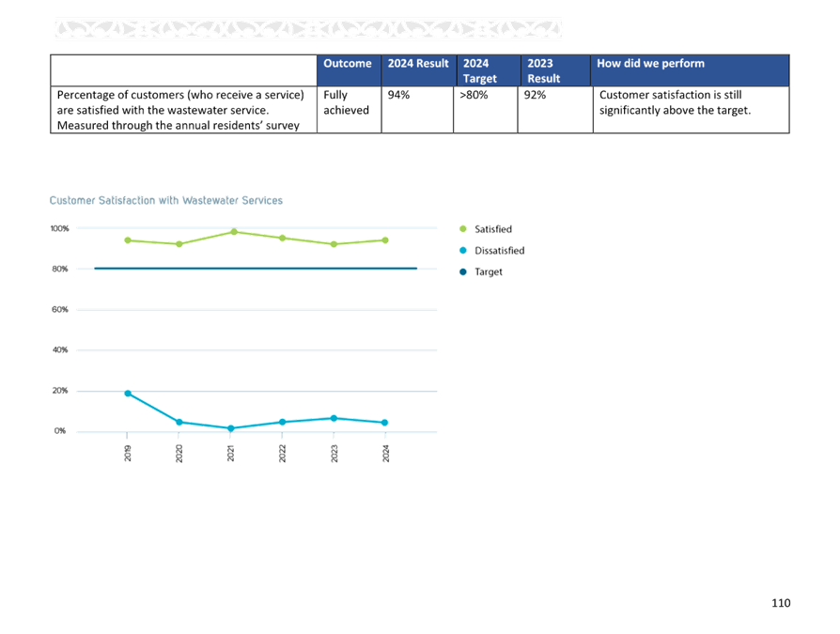This screenshot has height=634, width=840.
Task: Click chart title 'Customer Satisfaction with Wastewater Services'
Action: [x=166, y=200]
